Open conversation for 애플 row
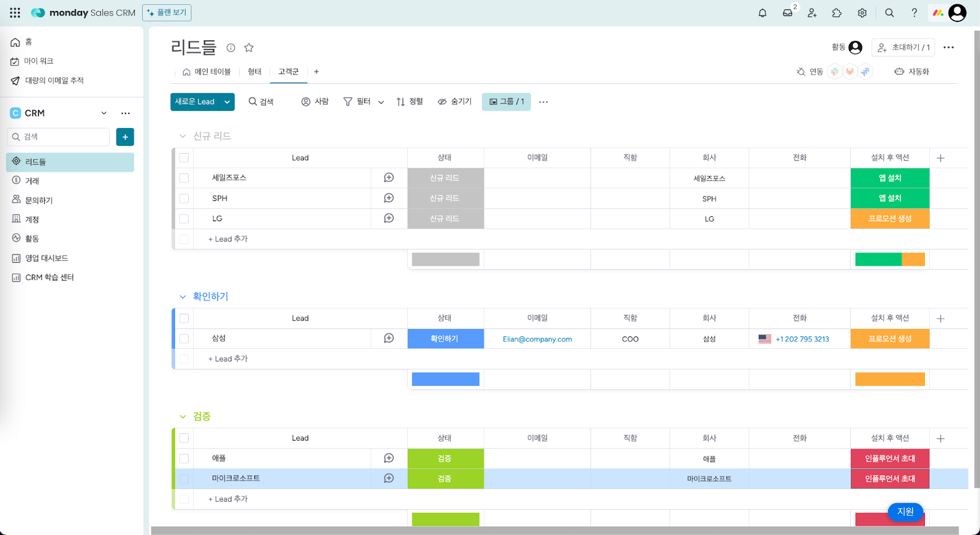This screenshot has width=980, height=535. (x=389, y=458)
